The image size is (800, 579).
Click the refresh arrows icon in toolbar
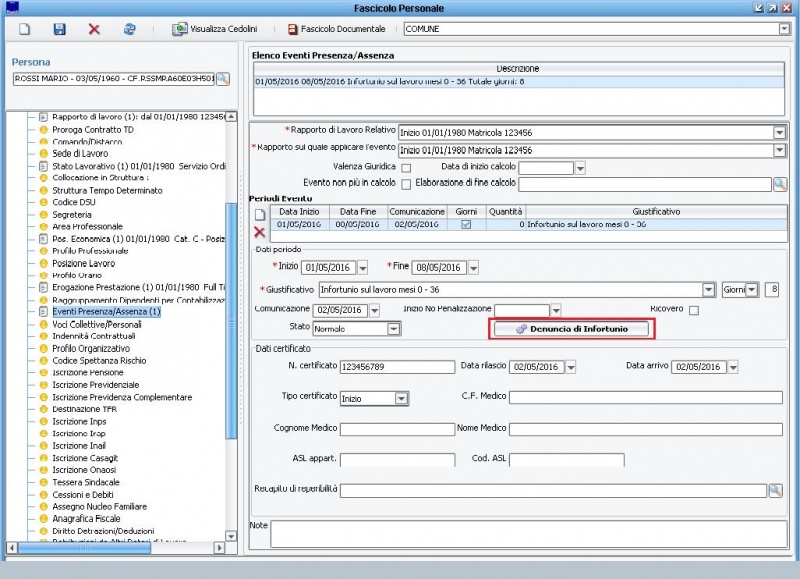[x=129, y=29]
